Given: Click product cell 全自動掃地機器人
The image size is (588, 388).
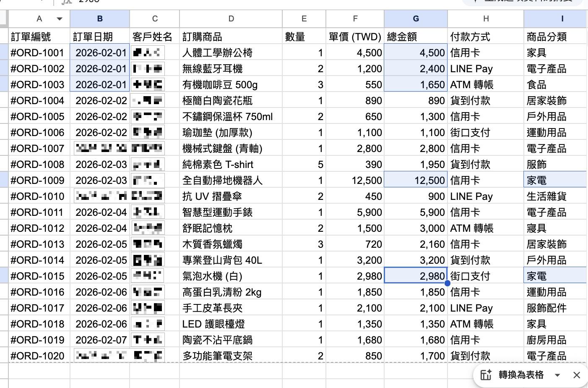Looking at the screenshot, I should (x=231, y=180).
